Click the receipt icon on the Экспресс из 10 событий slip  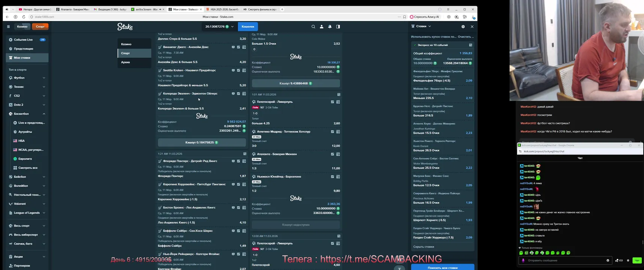(471, 45)
